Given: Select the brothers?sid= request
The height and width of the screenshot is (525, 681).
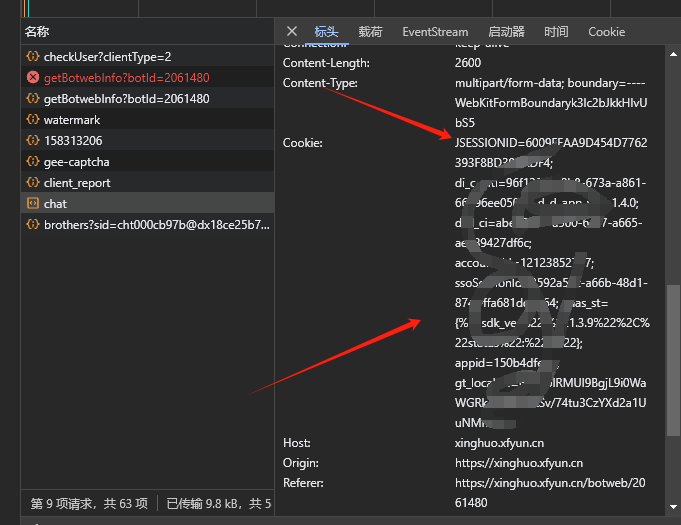Looking at the screenshot, I should (x=156, y=225).
